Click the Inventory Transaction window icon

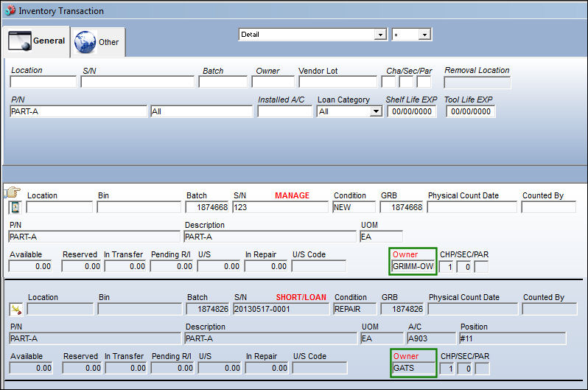coord(10,10)
